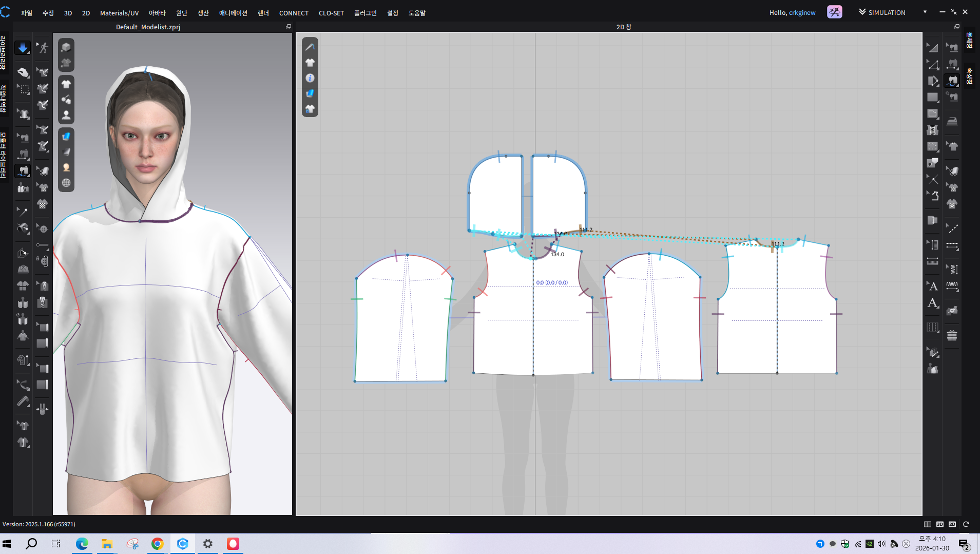Click the CLO-SET menu button

point(331,13)
